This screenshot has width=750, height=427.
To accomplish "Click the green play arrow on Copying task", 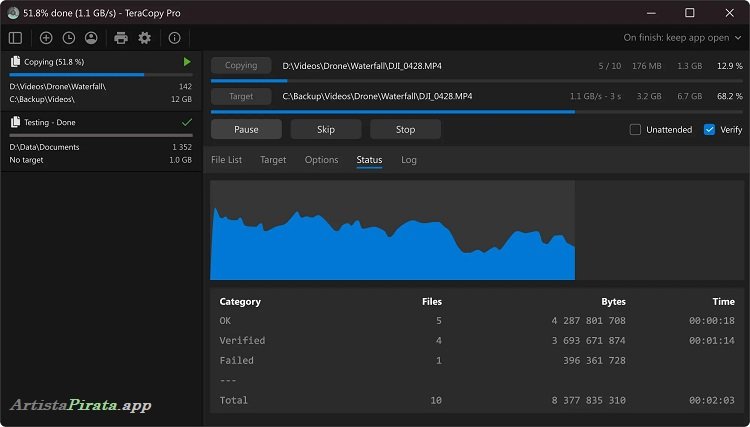I will click(186, 62).
